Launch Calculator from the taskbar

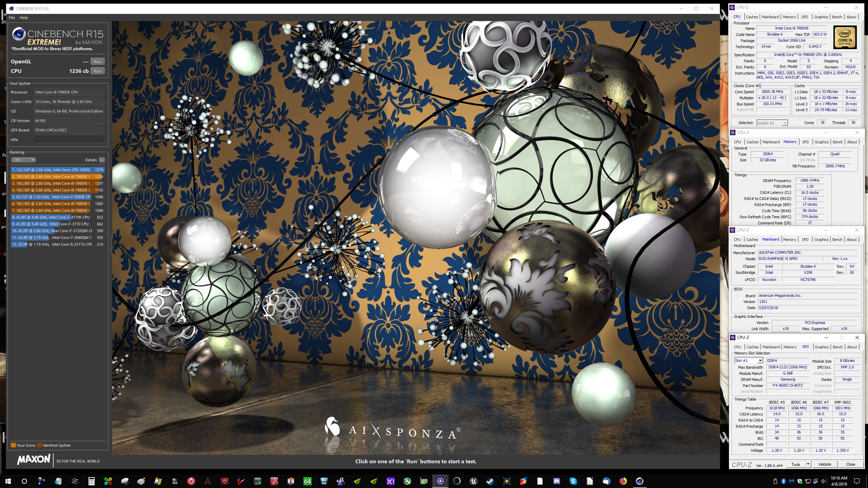click(91, 481)
